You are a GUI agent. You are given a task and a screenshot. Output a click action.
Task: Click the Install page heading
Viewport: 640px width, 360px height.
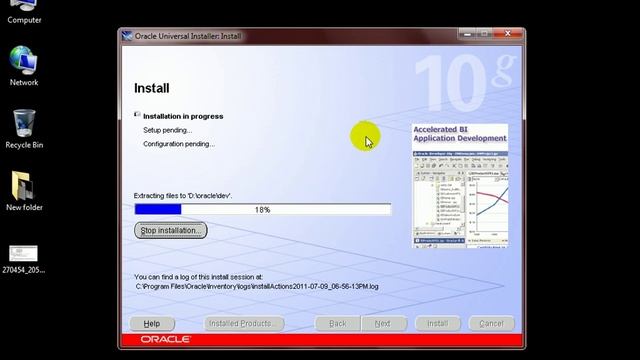tap(152, 88)
